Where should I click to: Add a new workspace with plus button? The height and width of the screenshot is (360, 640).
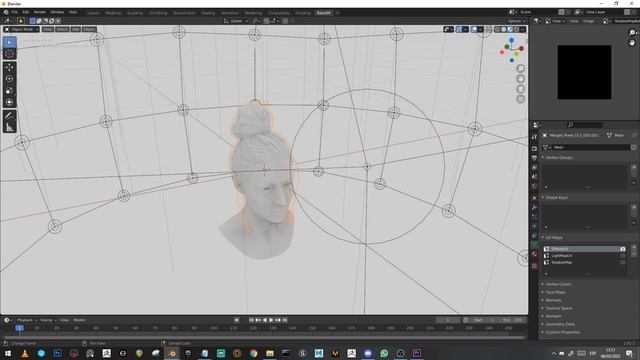point(338,13)
